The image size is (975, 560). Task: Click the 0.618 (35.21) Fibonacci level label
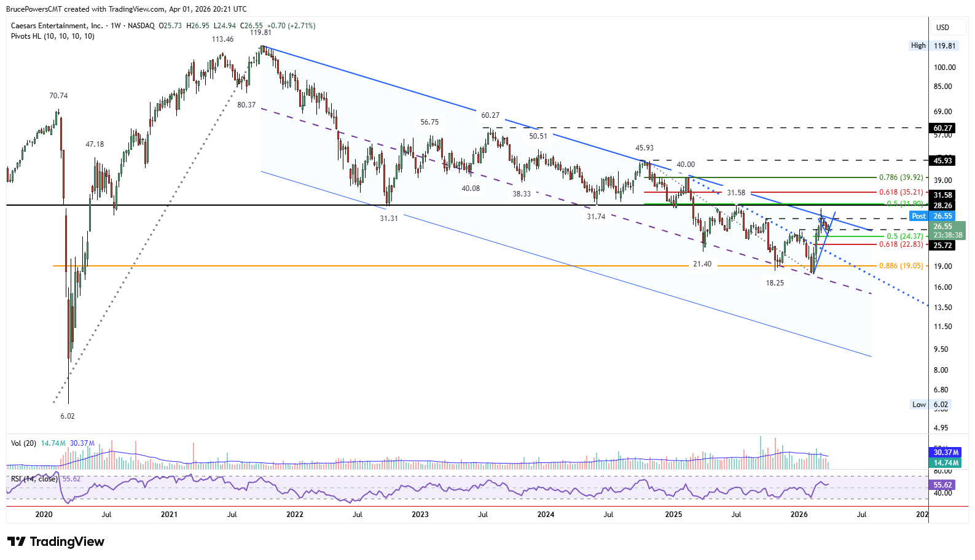[x=901, y=192]
